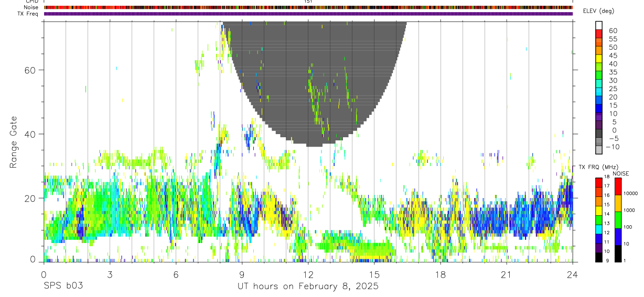The height and width of the screenshot is (297, 644).
Task: Pick the cyan TX FRQ swatch between 13 and 12
Action: [x=599, y=229]
